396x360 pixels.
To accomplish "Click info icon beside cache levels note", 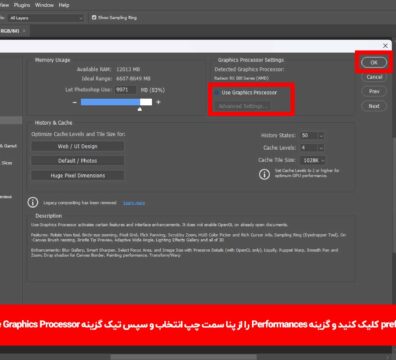I will (x=264, y=174).
